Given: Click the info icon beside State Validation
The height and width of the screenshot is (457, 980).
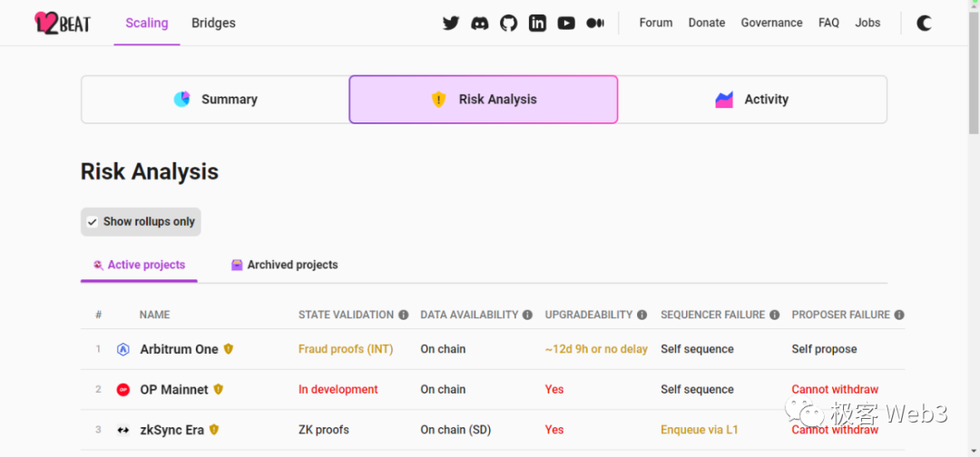Looking at the screenshot, I should pos(403,315).
